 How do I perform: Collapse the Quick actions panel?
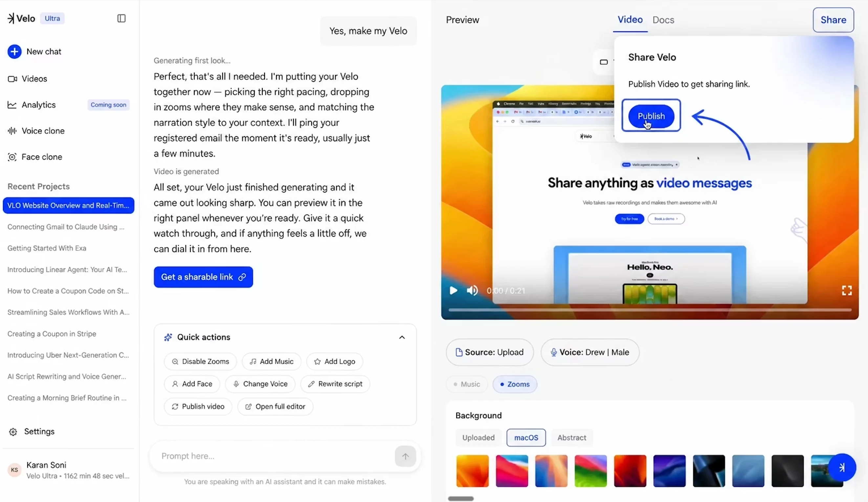402,337
